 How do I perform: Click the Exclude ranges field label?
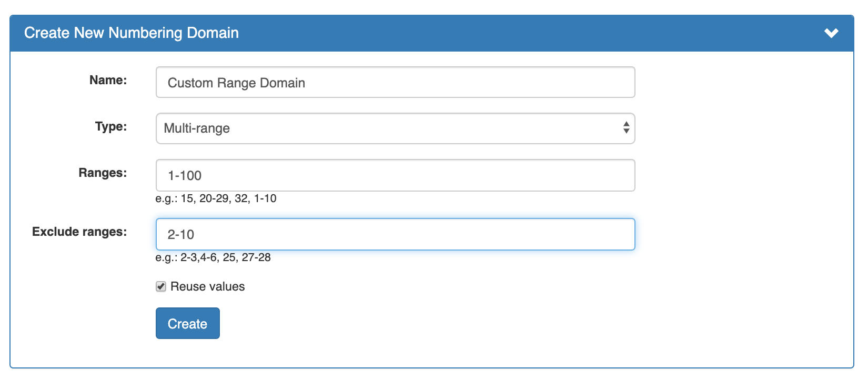[x=79, y=232]
